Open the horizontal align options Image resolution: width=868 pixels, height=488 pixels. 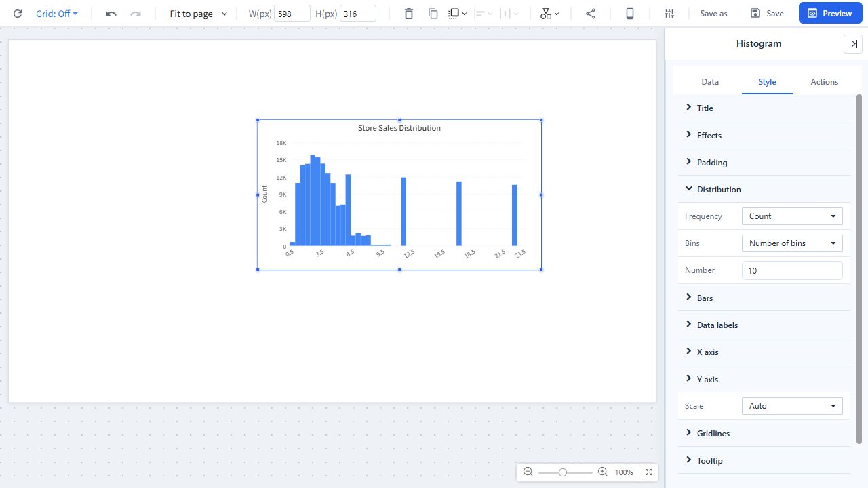484,14
